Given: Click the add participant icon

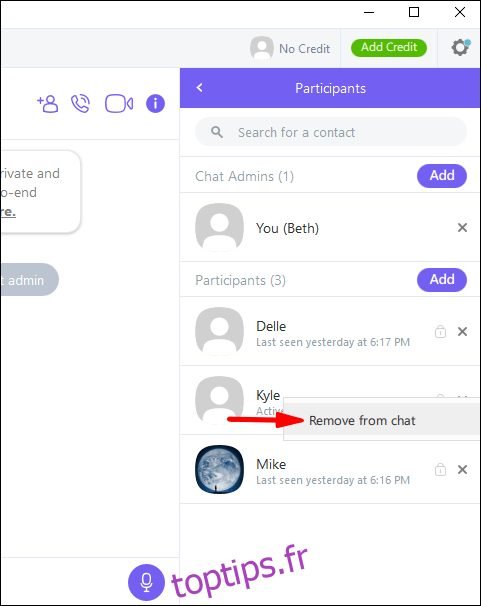Looking at the screenshot, I should [x=48, y=104].
